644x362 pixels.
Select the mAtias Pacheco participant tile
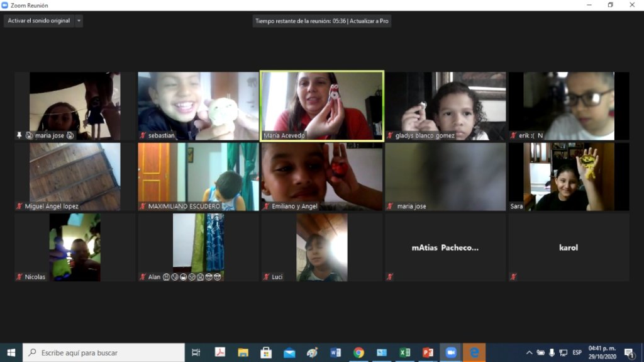pyautogui.click(x=445, y=247)
